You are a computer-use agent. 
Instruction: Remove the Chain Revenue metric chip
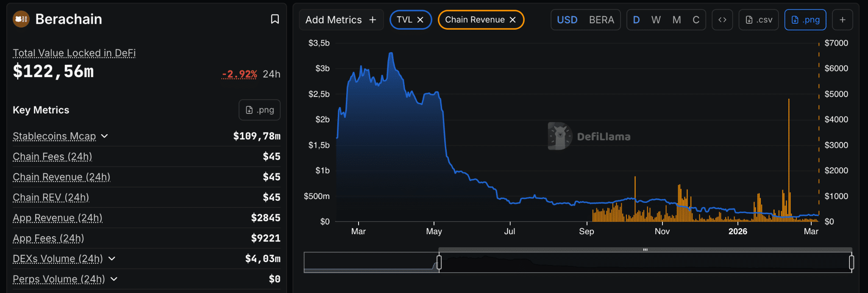coord(513,20)
